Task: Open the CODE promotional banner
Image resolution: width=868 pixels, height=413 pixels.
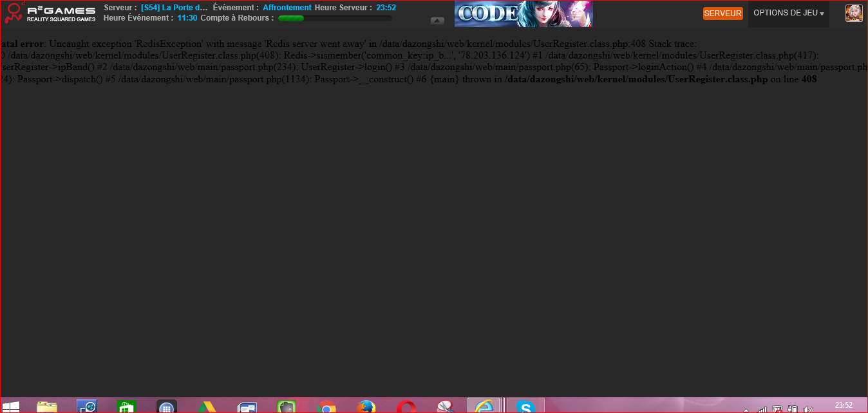Action: (523, 14)
